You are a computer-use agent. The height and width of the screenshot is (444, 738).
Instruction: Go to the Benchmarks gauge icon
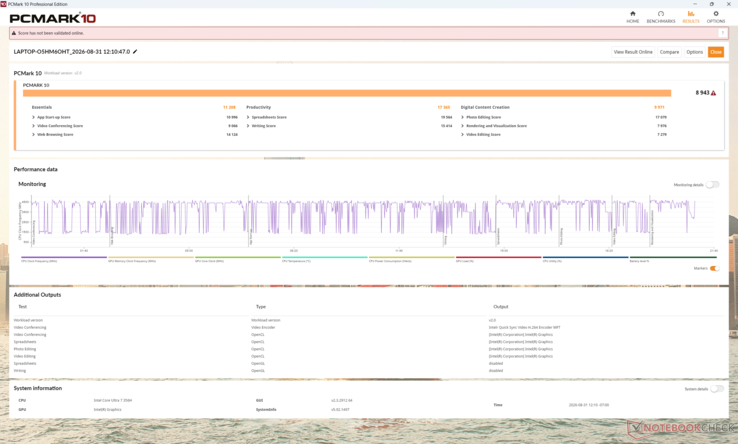pos(661,14)
